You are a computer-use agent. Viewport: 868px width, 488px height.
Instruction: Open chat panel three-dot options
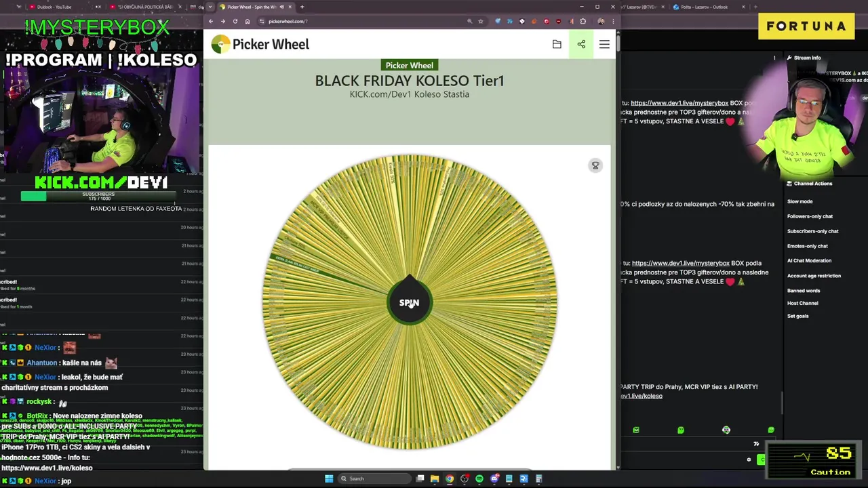[774, 58]
